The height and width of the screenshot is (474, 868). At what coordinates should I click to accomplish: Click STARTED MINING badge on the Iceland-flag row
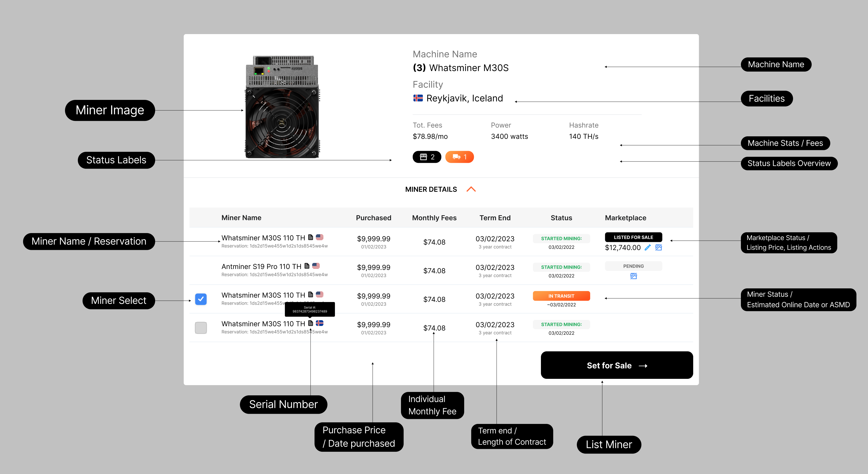tap(561, 324)
